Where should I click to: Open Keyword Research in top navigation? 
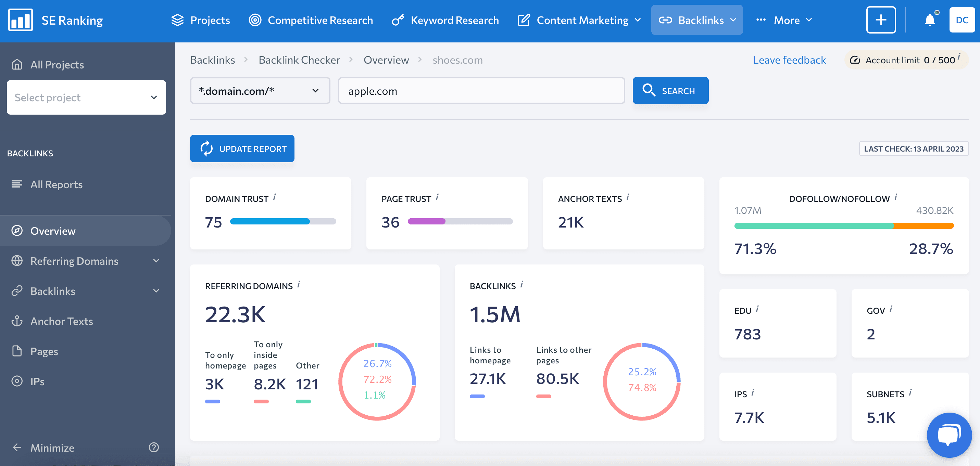point(445,20)
